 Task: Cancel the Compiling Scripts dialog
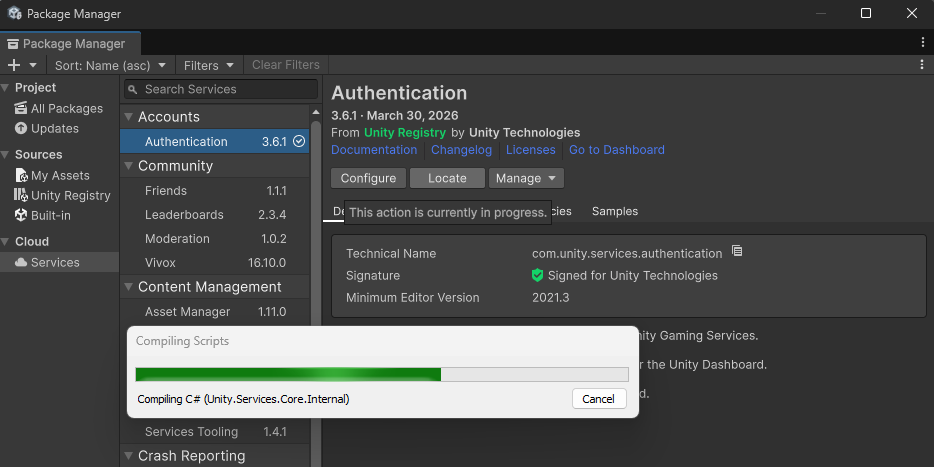point(599,399)
